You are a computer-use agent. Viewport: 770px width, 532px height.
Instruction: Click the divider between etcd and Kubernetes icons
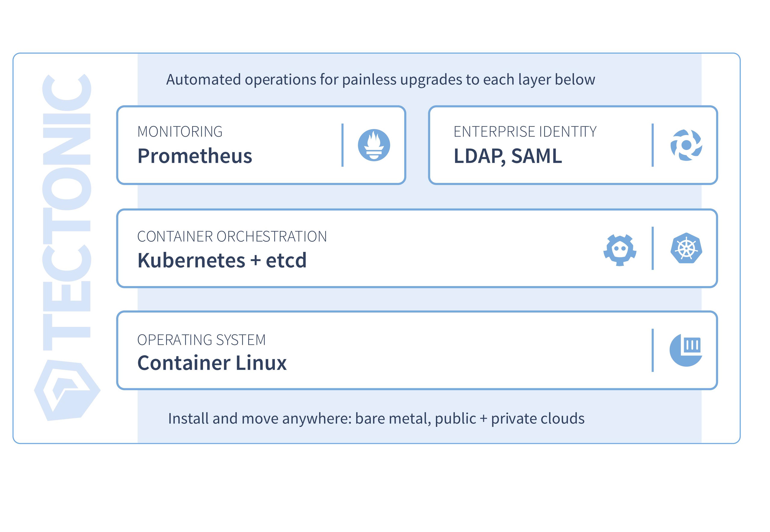(x=653, y=248)
